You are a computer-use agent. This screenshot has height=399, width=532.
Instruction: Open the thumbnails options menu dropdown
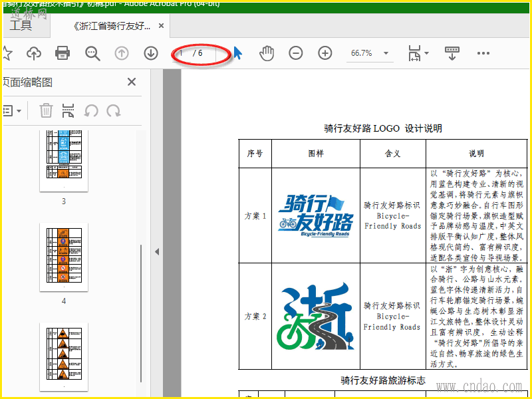tap(12, 111)
